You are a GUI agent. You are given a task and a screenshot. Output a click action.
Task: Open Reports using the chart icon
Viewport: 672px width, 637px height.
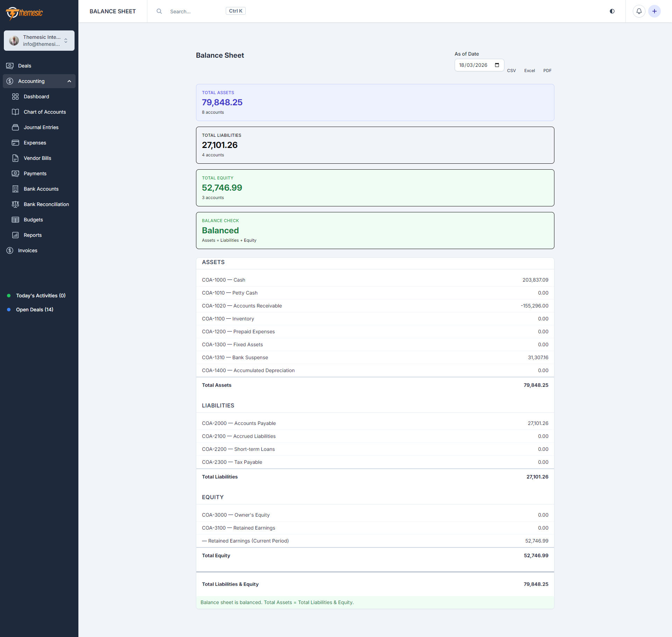pos(16,235)
